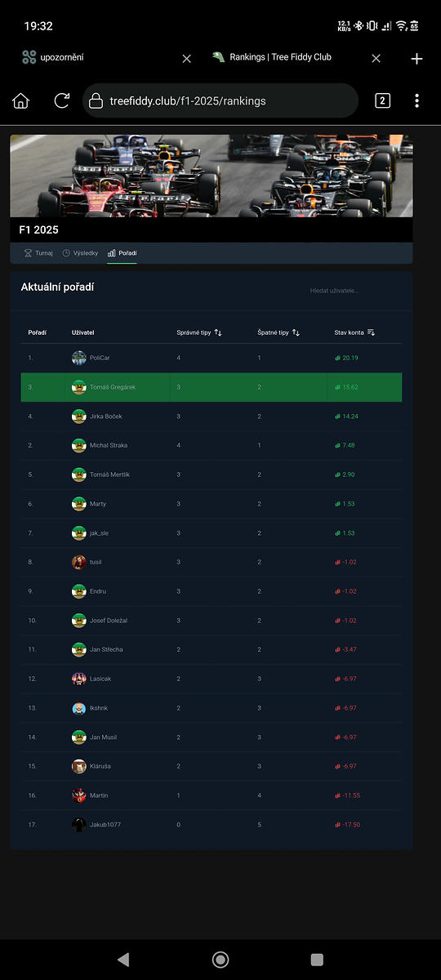Close the Rankings Tree Fiddy Club tab
Viewport: 441px width, 980px height.
(376, 58)
